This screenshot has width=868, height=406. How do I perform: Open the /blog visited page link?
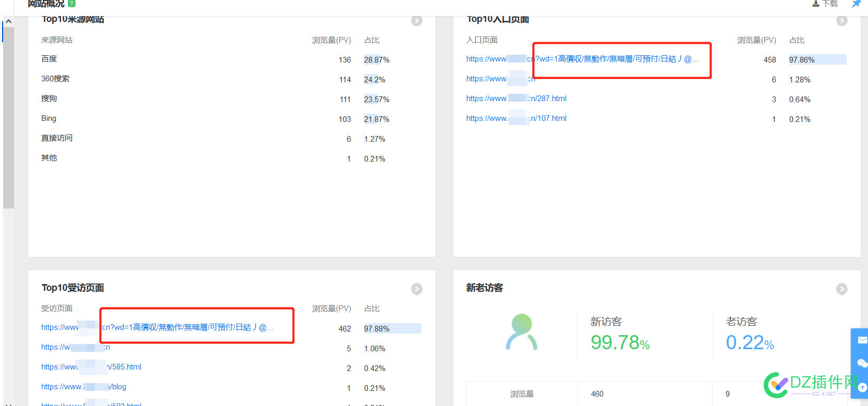pos(83,387)
